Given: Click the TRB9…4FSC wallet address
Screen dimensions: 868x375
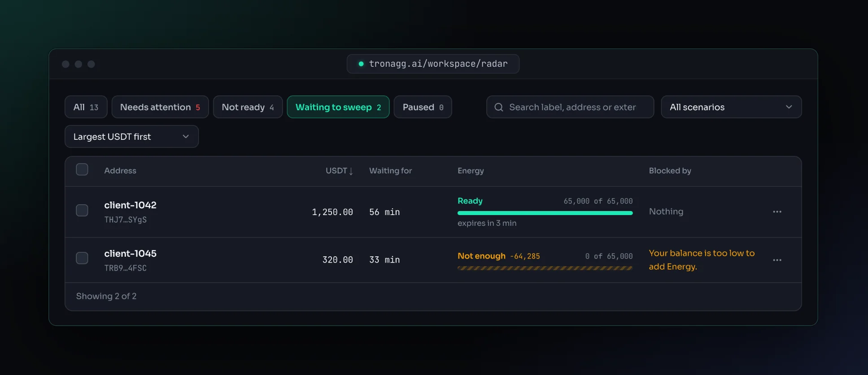Looking at the screenshot, I should coord(126,268).
